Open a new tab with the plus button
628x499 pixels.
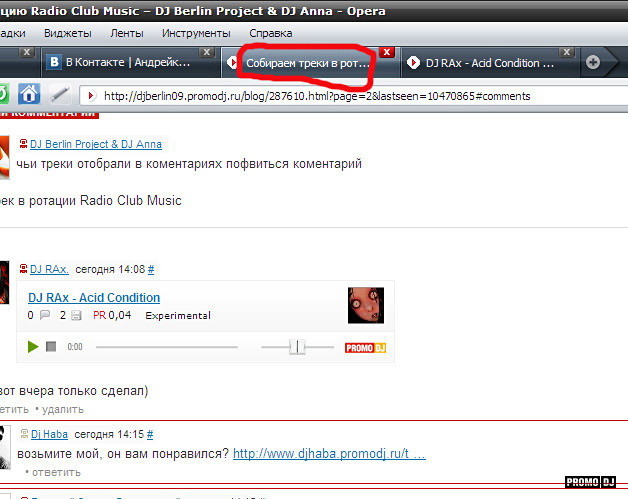593,62
